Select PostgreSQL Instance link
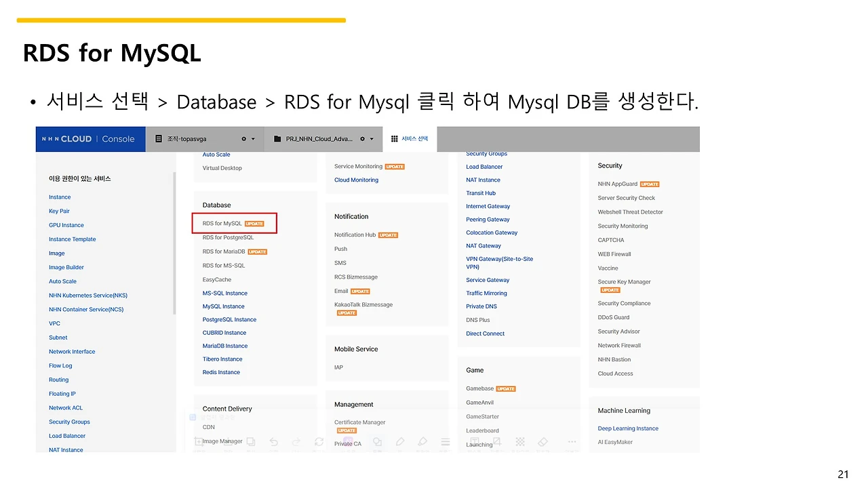The height and width of the screenshot is (488, 868). click(x=230, y=320)
